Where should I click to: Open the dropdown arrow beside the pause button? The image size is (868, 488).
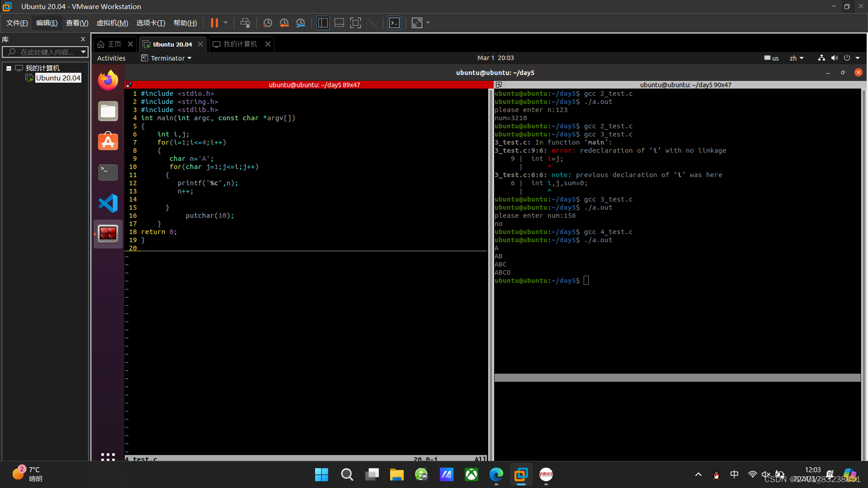point(226,23)
